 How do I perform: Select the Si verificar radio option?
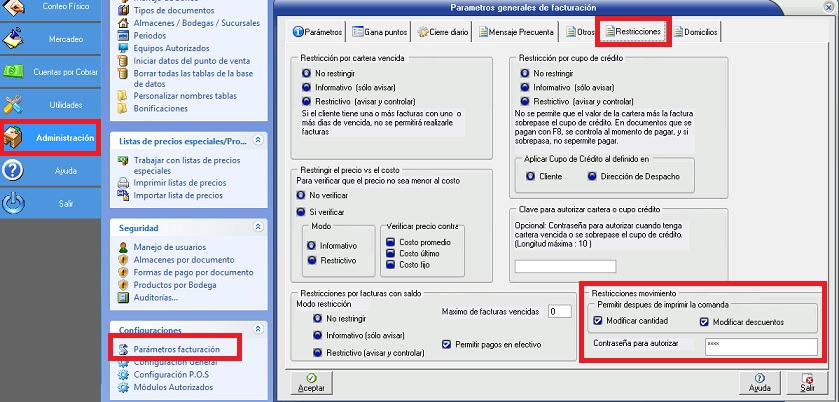pyautogui.click(x=300, y=211)
